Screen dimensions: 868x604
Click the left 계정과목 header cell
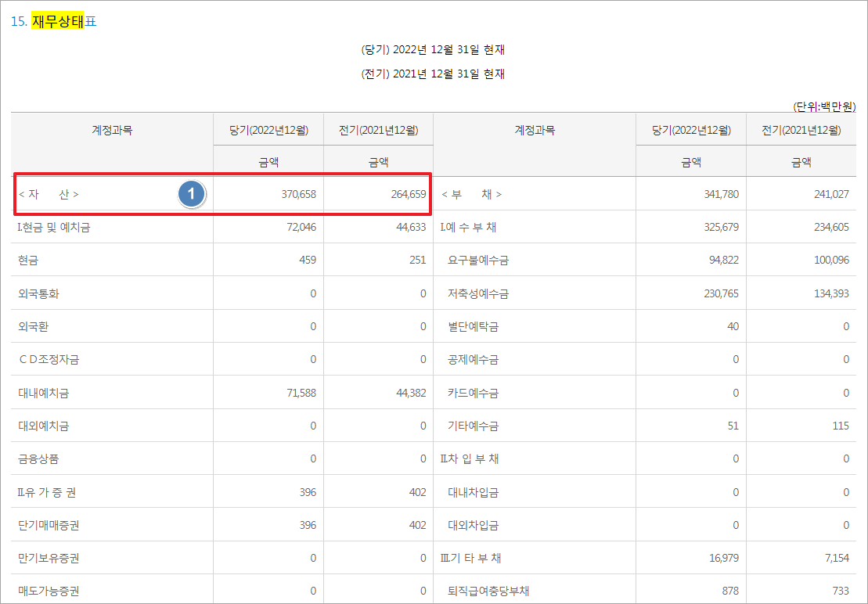(111, 129)
